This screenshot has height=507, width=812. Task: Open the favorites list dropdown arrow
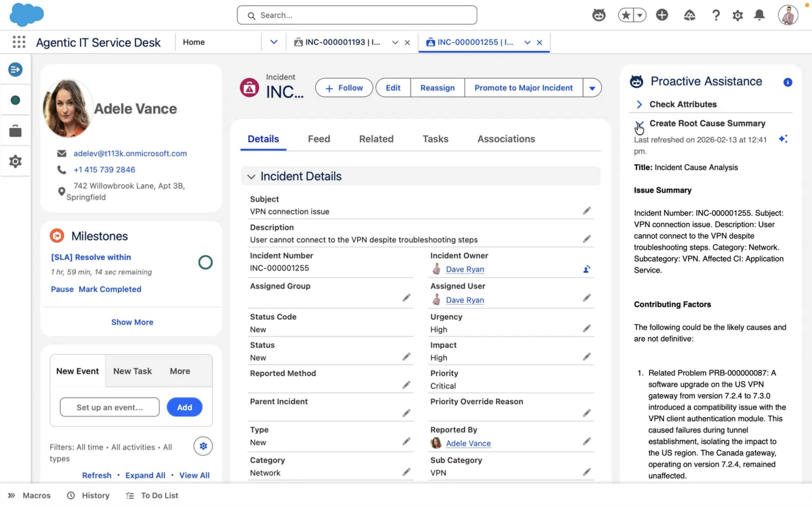click(640, 15)
